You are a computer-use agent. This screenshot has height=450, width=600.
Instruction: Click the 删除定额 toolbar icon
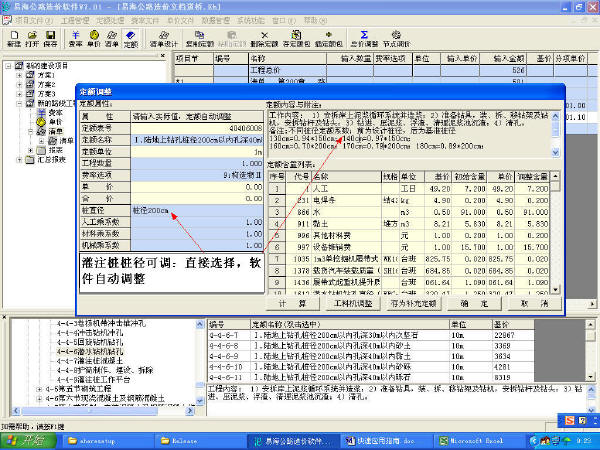tap(265, 40)
